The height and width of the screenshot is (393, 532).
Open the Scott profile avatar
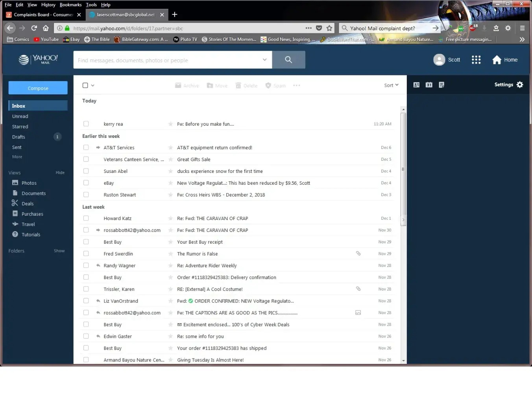(x=439, y=60)
